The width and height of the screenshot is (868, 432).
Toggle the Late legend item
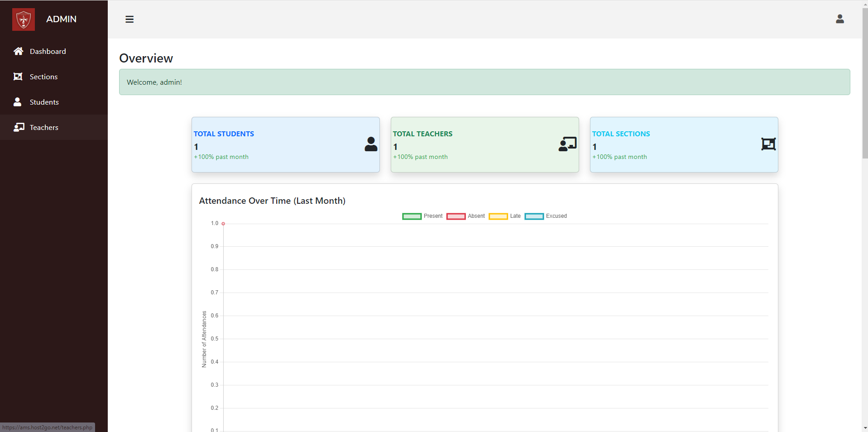505,216
